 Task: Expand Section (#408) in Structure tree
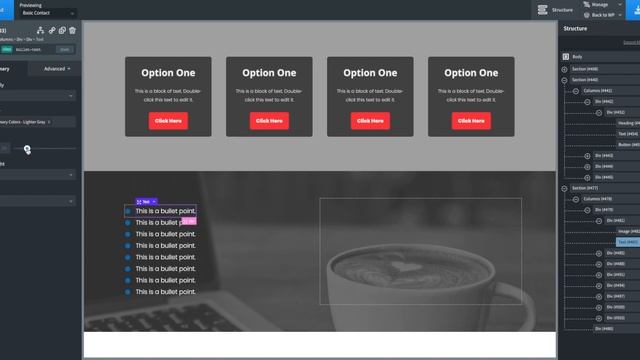click(564, 69)
